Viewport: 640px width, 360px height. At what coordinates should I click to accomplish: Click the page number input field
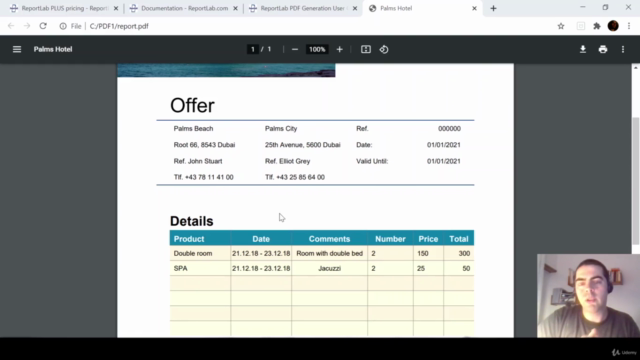tap(253, 49)
